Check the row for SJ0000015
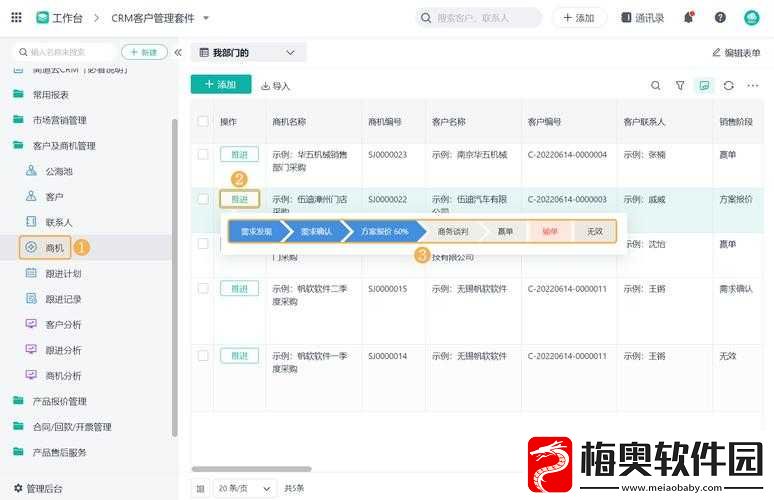The image size is (774, 500). (x=203, y=288)
